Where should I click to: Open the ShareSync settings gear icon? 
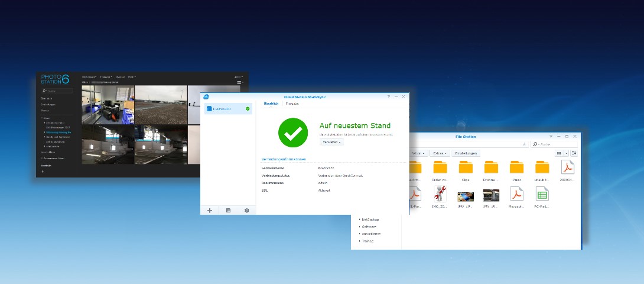point(246,210)
